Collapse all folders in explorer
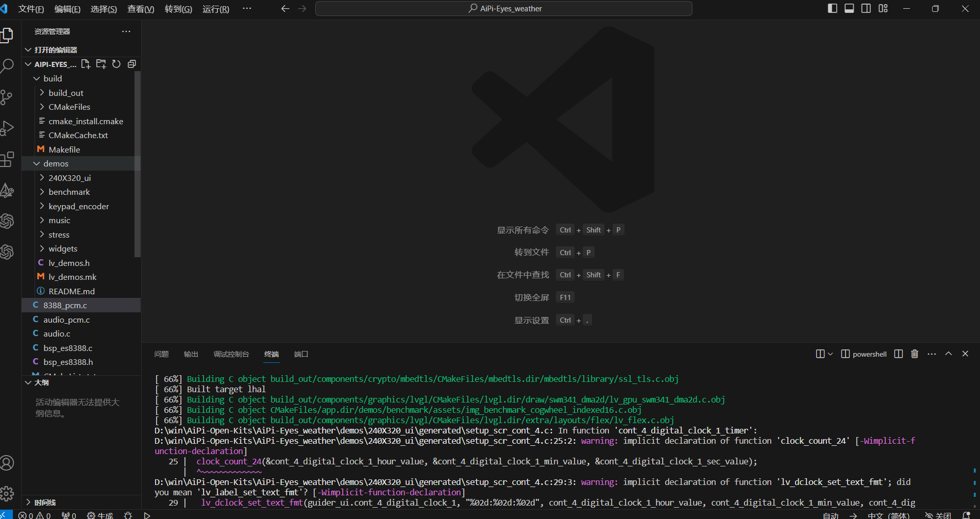Screen dimensions: 980x519 [132, 64]
